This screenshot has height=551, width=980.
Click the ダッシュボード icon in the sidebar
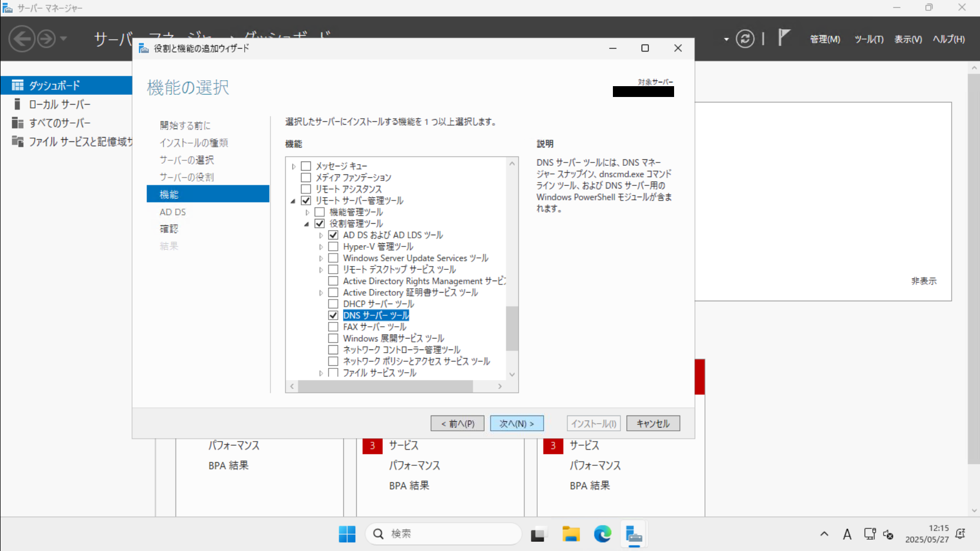[17, 85]
